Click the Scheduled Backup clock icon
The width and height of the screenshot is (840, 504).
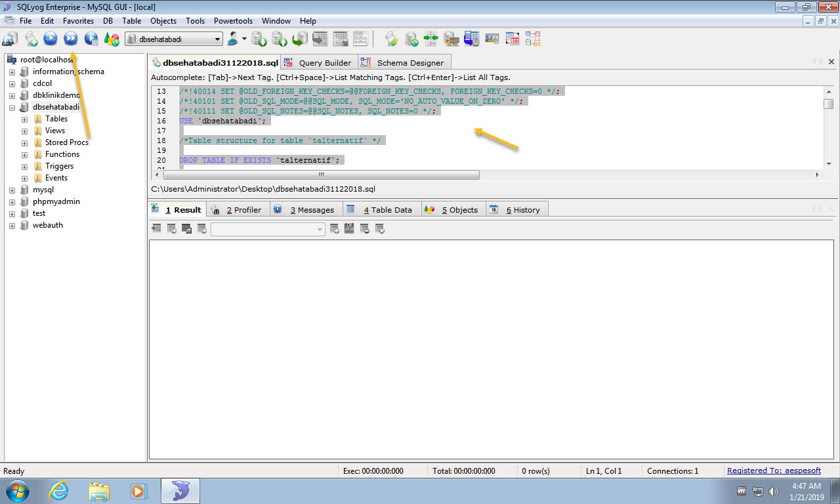click(472, 39)
